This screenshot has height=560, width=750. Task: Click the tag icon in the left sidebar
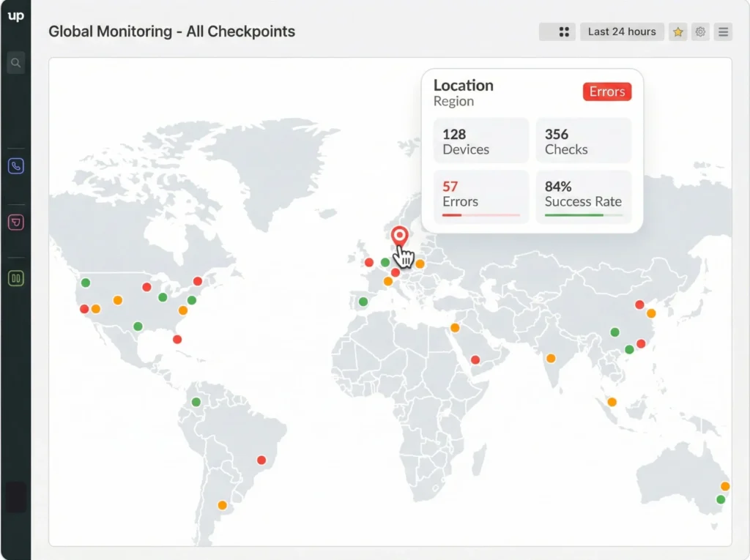coord(15,222)
